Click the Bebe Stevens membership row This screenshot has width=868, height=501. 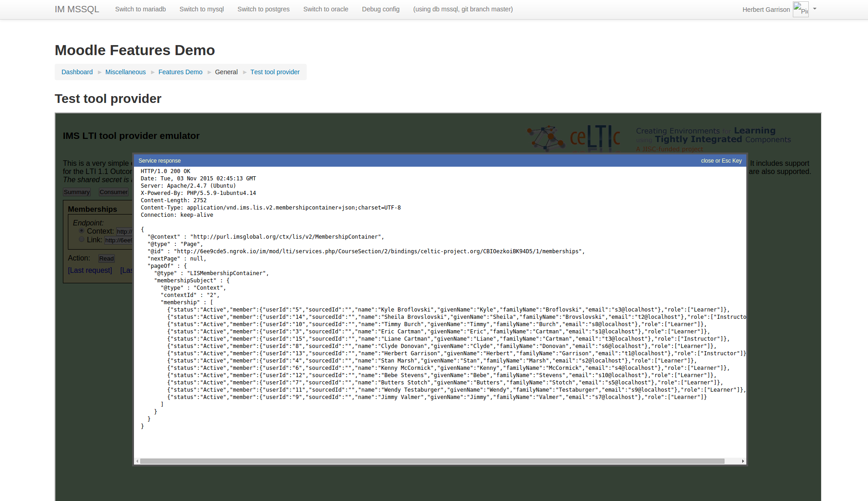(442, 375)
